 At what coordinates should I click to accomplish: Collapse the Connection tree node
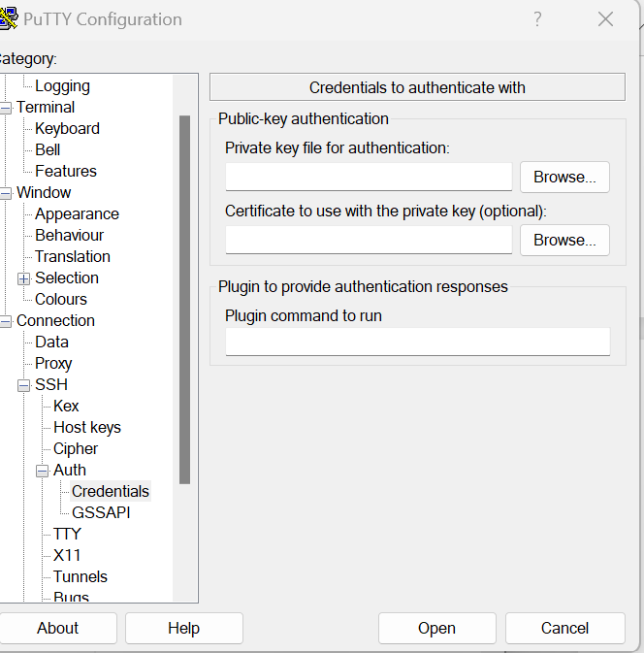tap(6, 321)
